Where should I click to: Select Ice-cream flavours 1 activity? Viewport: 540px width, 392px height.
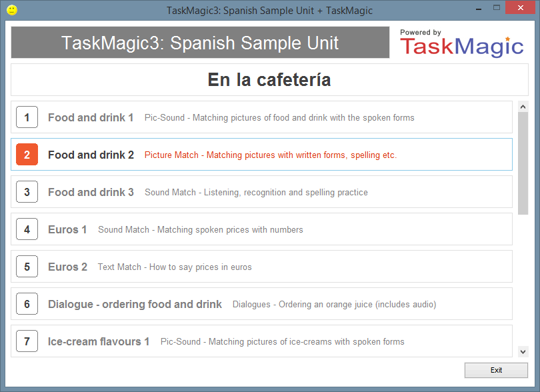(x=261, y=341)
